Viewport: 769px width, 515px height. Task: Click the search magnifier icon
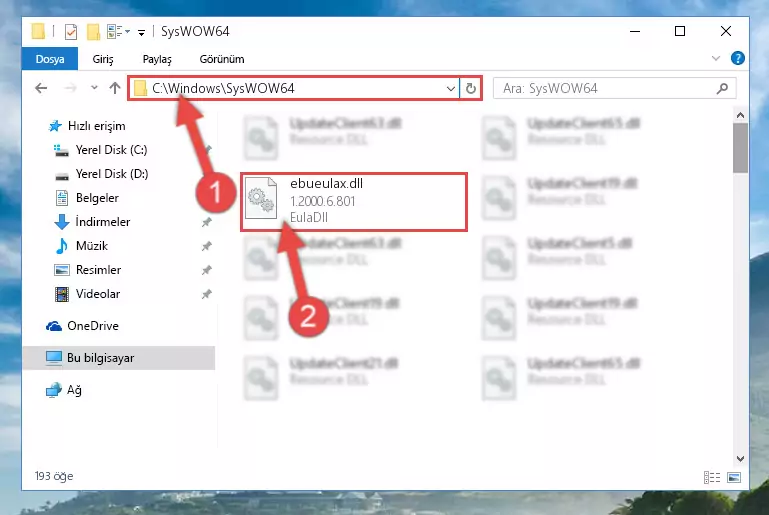click(x=722, y=89)
